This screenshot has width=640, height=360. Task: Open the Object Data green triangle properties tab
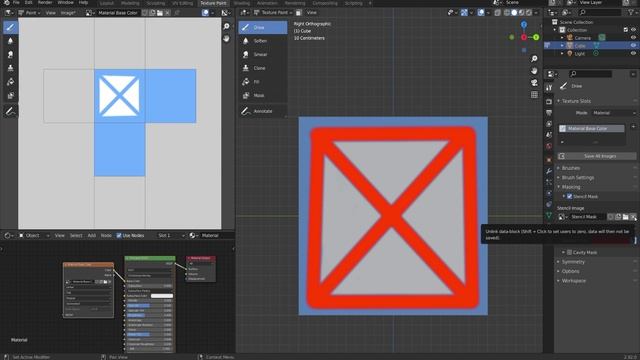point(549,215)
